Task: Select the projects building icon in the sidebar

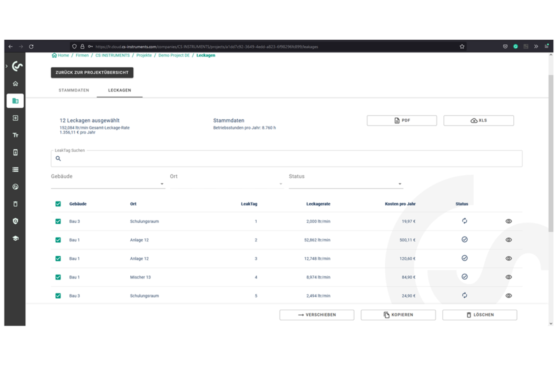Action: [x=15, y=101]
